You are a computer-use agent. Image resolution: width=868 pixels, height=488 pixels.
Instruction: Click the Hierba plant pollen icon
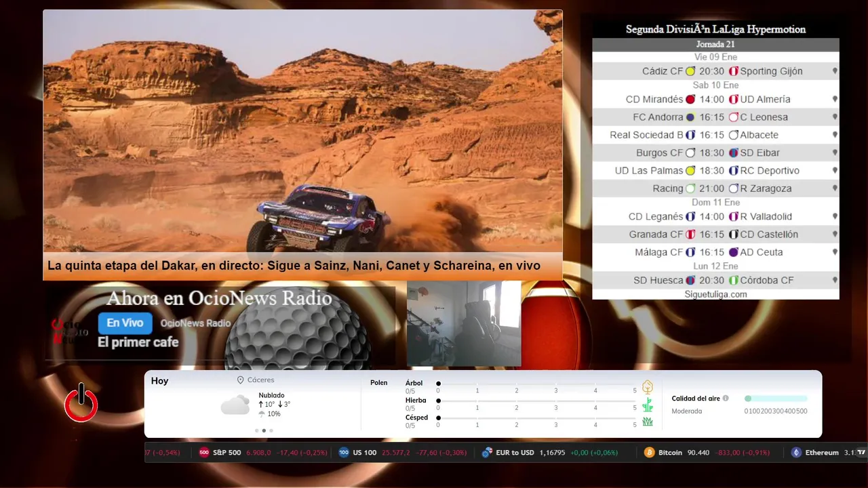(x=648, y=405)
